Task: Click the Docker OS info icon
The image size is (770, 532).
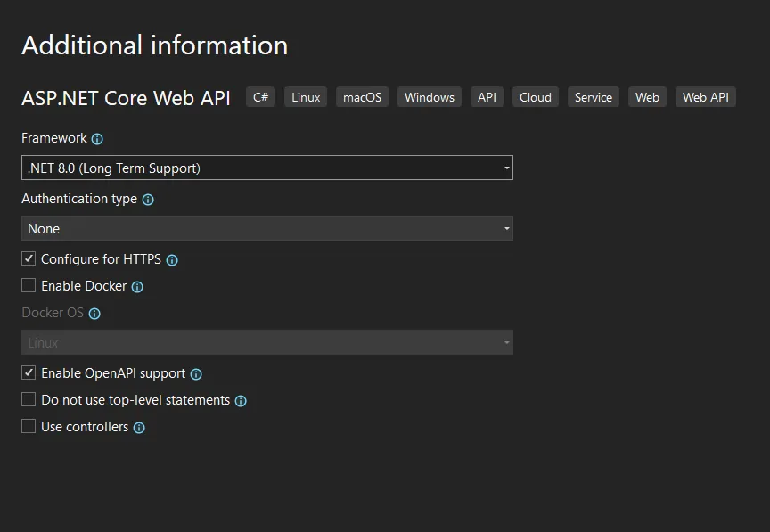Action: (94, 313)
